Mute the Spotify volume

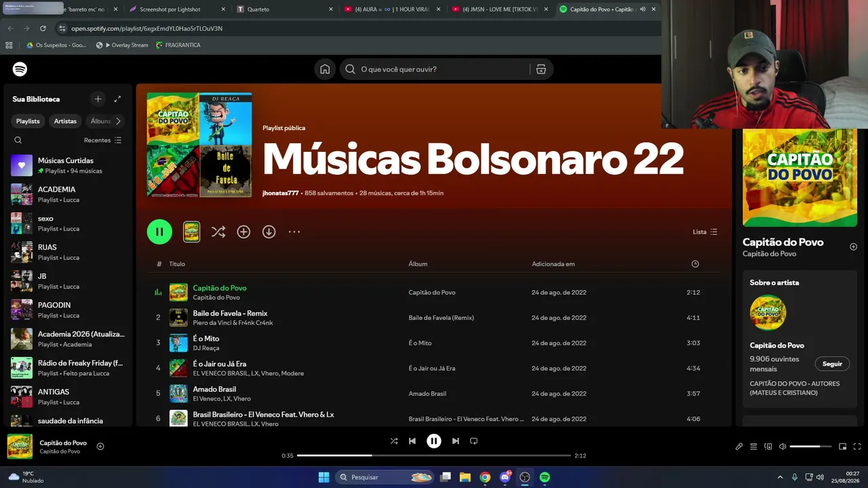783,447
